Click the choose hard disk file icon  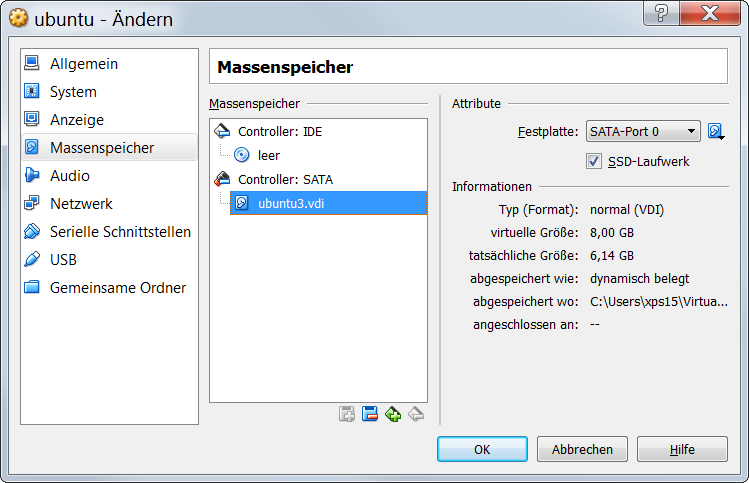click(716, 131)
